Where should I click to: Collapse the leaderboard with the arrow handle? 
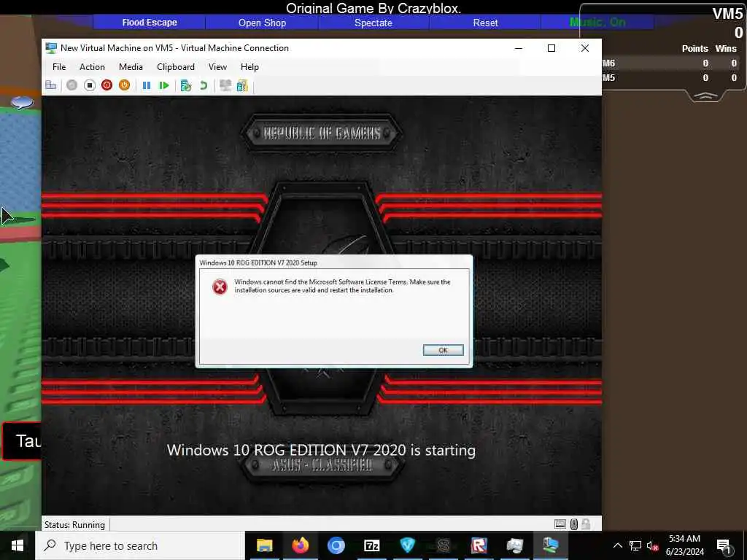(x=705, y=96)
